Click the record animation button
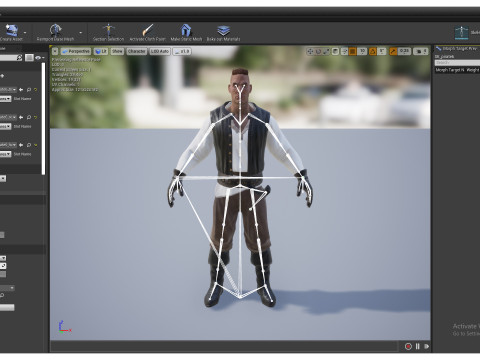 [x=408, y=347]
